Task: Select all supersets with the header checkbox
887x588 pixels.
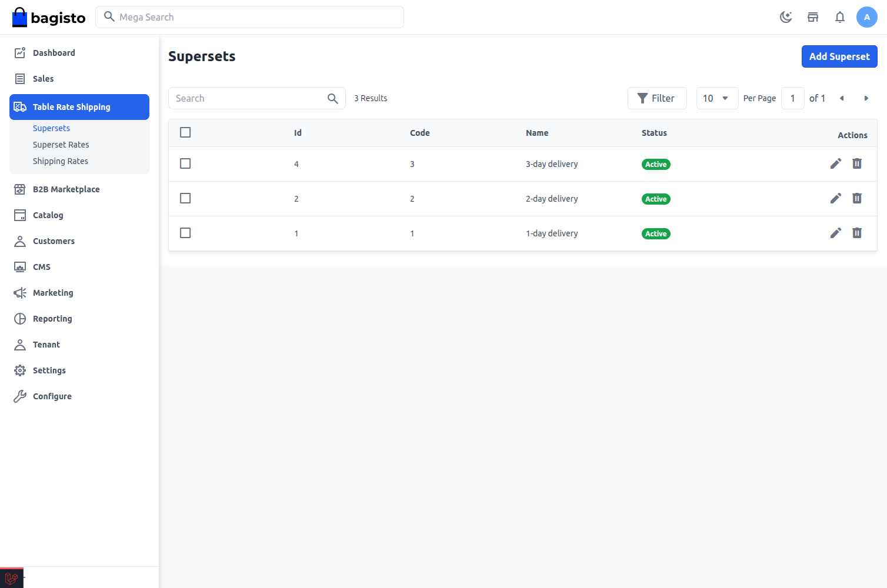Action: coord(185,132)
